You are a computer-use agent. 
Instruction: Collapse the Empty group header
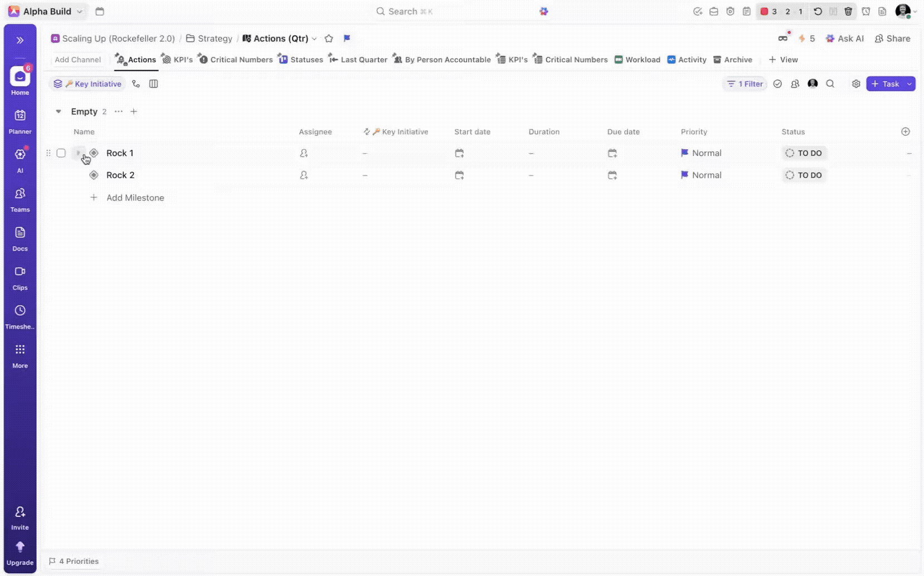pos(58,111)
